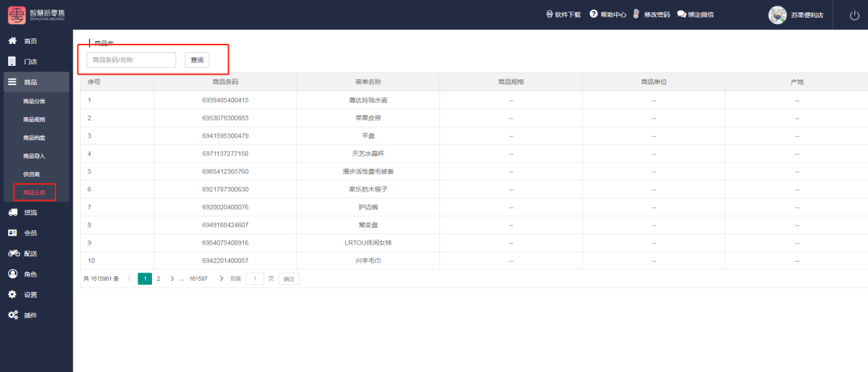Click 菜单名称 column header

point(368,82)
